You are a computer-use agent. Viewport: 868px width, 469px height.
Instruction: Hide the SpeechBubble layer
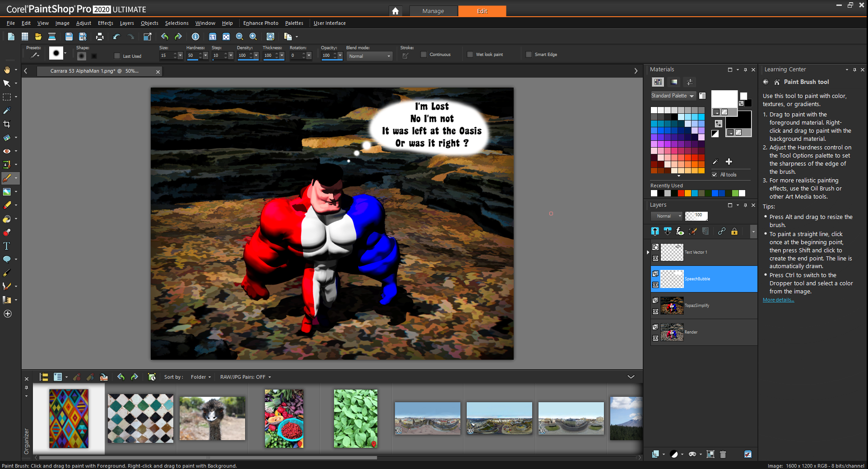click(x=655, y=285)
